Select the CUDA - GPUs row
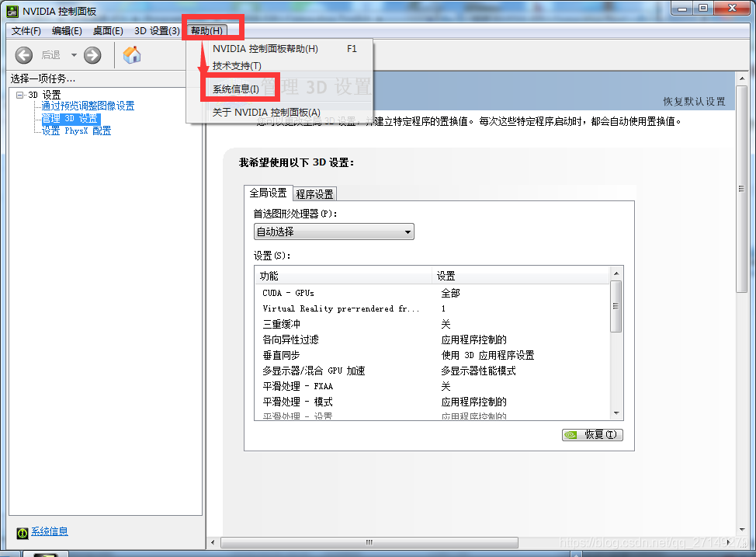 click(x=432, y=293)
